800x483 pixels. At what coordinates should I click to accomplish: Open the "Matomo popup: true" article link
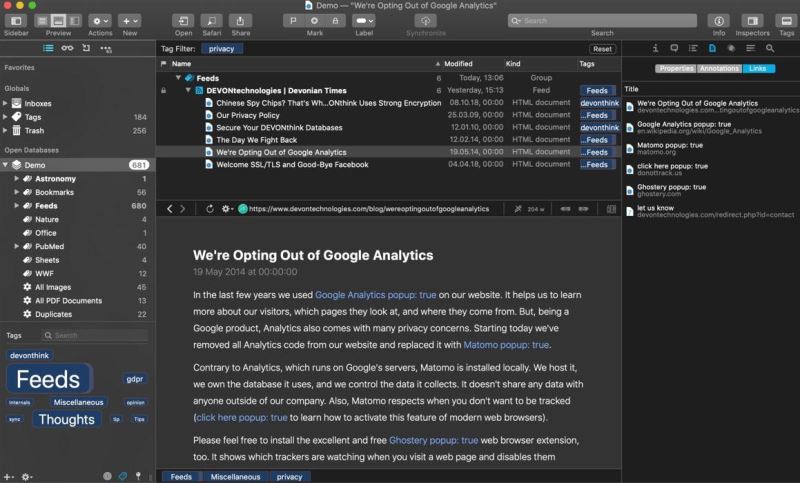point(506,345)
